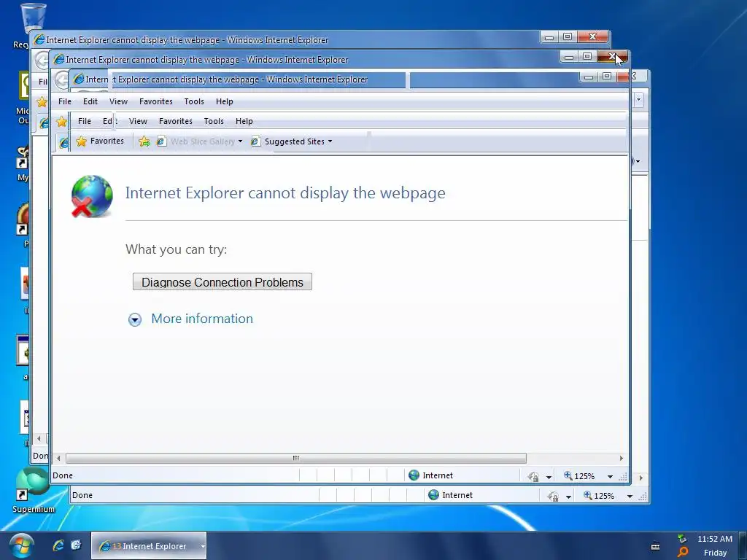Viewport: 747px width, 560px height.
Task: Click the 13 Internet Explorer taskbar button
Action: tap(148, 546)
